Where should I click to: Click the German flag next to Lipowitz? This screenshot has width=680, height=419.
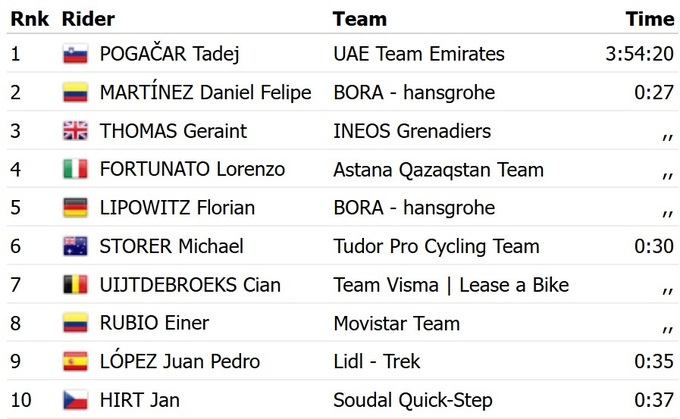[x=75, y=208]
